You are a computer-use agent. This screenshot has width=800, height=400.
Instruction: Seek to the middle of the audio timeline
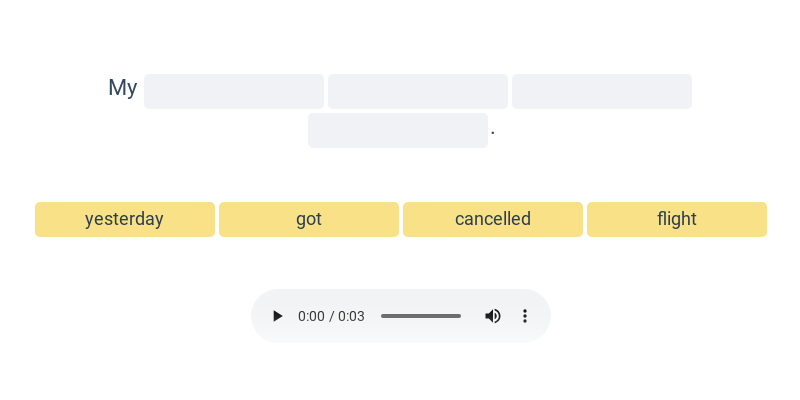[421, 316]
